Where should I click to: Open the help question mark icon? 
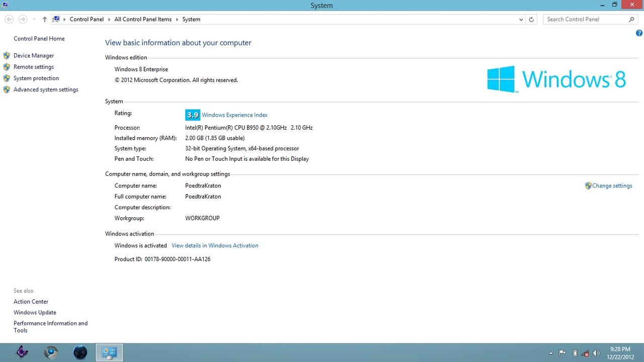coord(639,33)
